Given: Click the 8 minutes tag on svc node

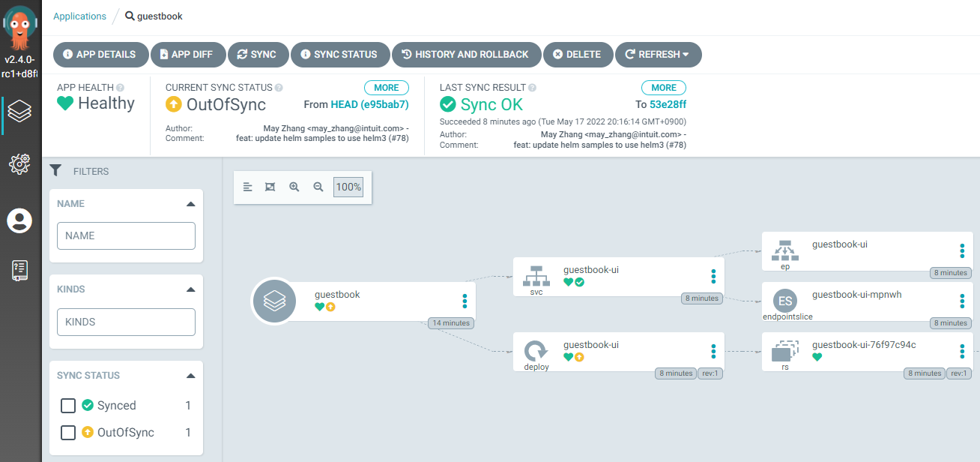Looking at the screenshot, I should coord(702,298).
